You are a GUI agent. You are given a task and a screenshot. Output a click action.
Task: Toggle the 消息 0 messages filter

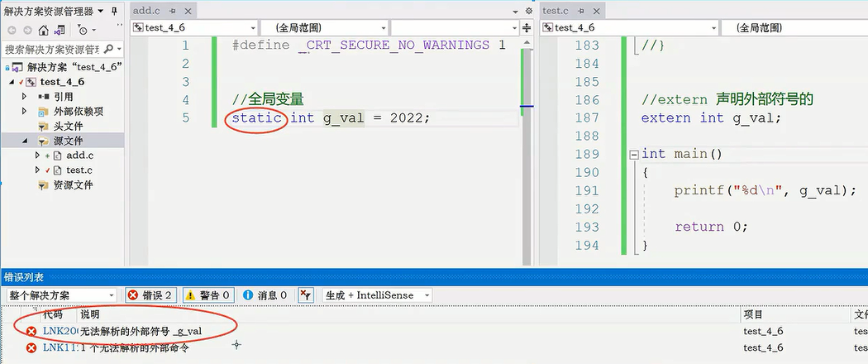tap(265, 295)
